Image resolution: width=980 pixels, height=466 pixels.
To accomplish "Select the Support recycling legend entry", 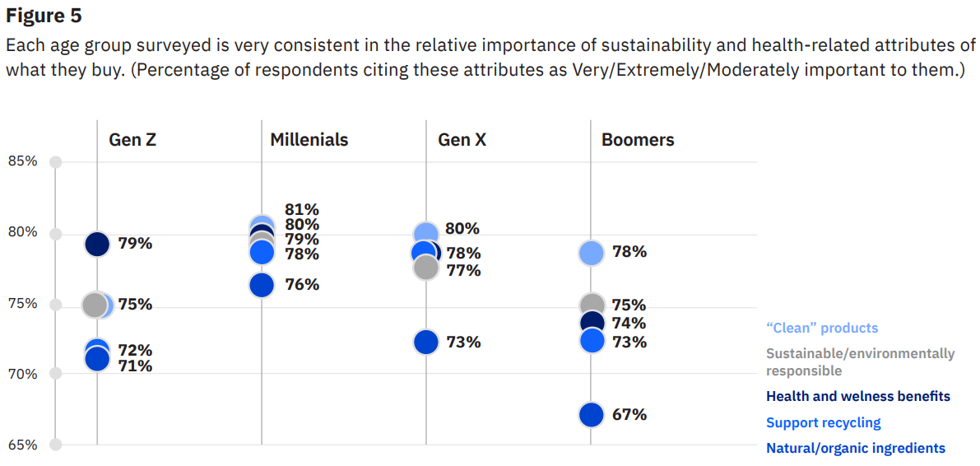I will point(823,422).
